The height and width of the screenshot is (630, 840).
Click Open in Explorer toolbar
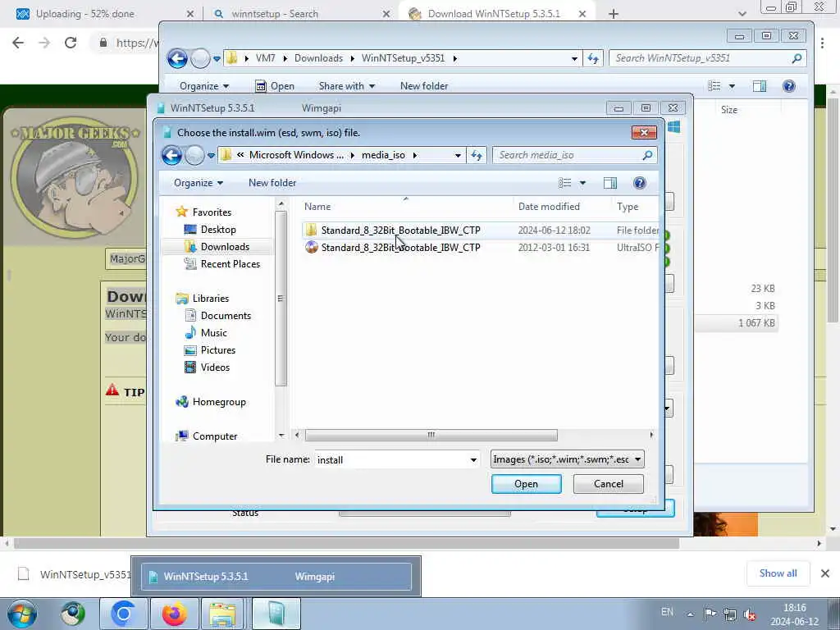(275, 86)
